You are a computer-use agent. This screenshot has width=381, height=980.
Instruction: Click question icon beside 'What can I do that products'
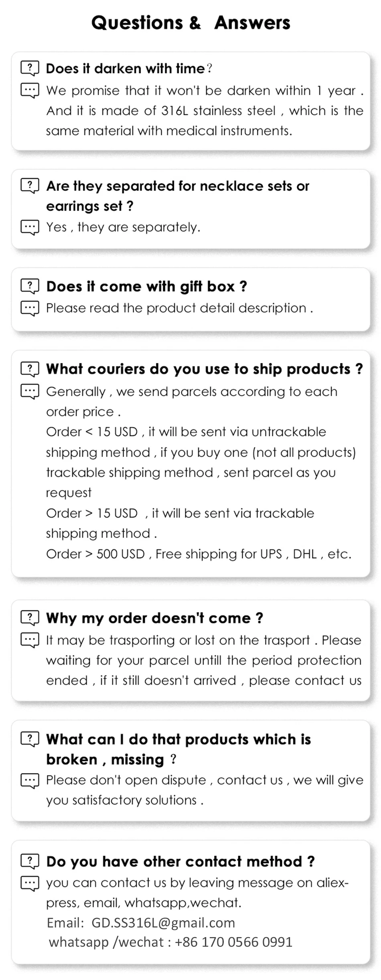[x=30, y=739]
